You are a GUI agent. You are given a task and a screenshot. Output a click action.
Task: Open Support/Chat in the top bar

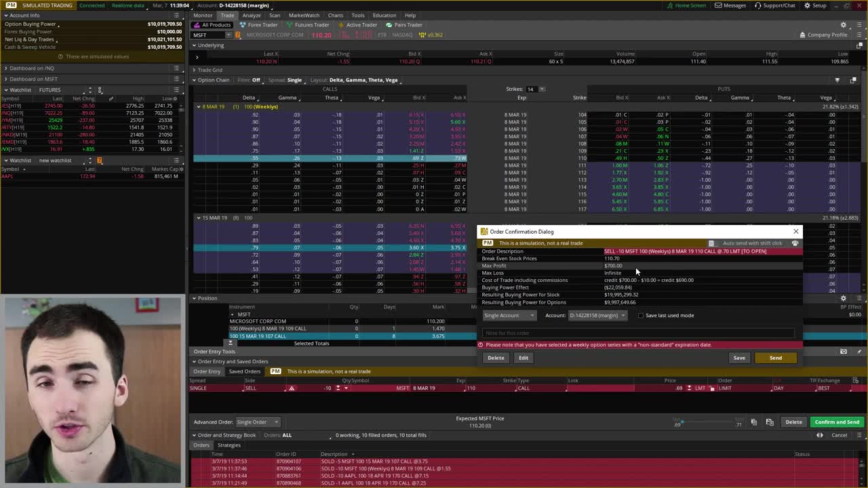tap(774, 5)
